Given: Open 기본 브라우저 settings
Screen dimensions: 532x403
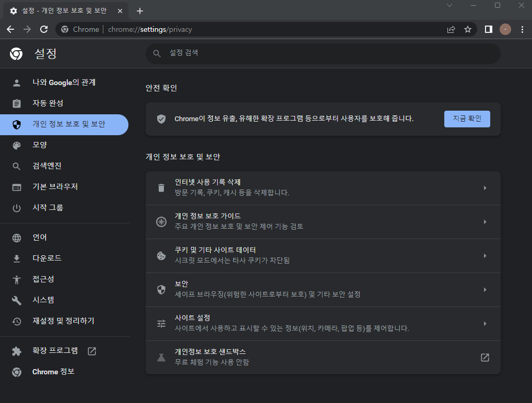Looking at the screenshot, I should [x=64, y=187].
